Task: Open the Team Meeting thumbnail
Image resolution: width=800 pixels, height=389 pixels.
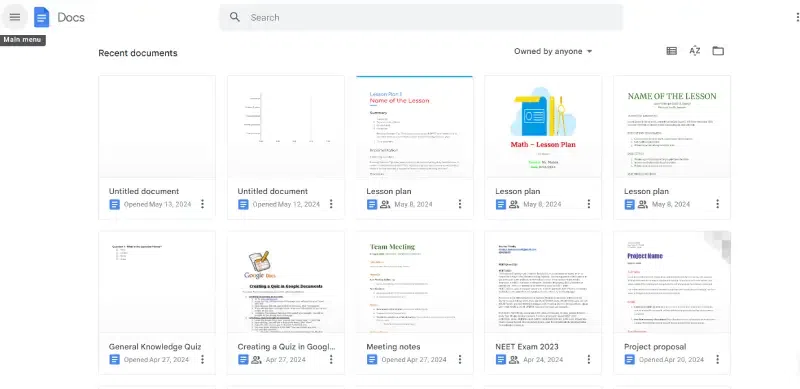Action: (415, 282)
